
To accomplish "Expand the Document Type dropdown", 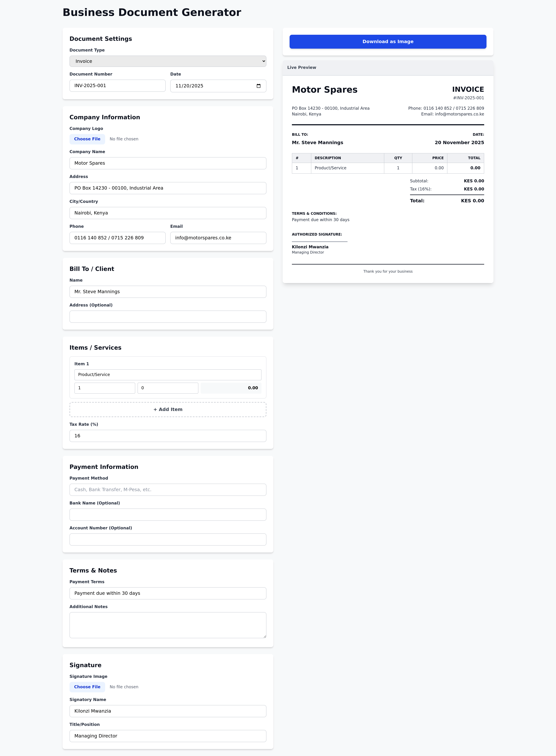I will [x=168, y=61].
